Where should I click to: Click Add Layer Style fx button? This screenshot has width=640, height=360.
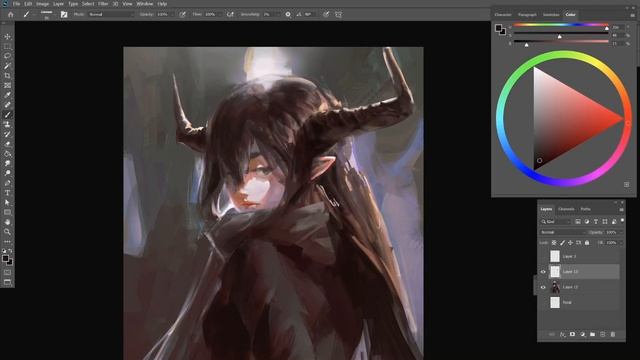(562, 334)
